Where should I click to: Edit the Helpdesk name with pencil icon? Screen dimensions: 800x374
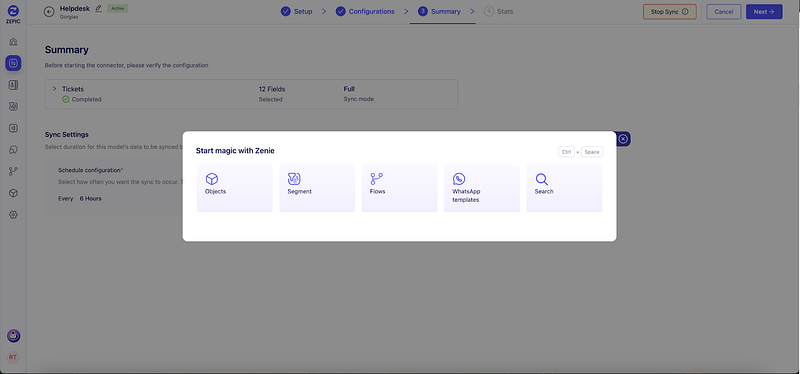point(98,8)
